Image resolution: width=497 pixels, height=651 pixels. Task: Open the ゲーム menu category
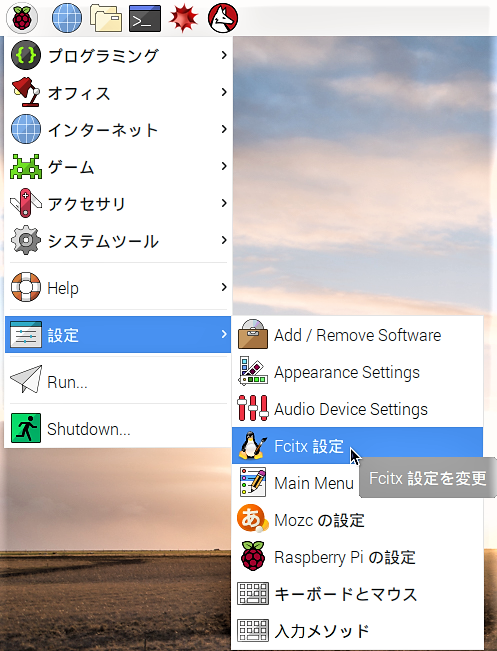(118, 166)
